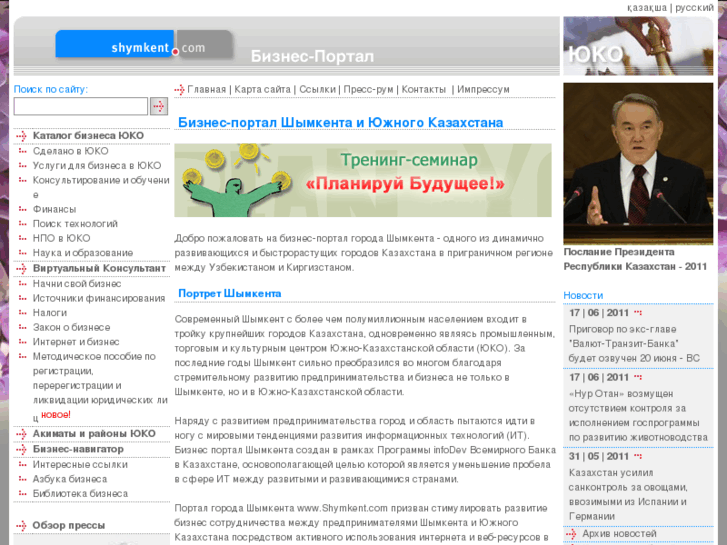Open Пресс-рум page
This screenshot has width=727, height=545.
pyautogui.click(x=369, y=90)
